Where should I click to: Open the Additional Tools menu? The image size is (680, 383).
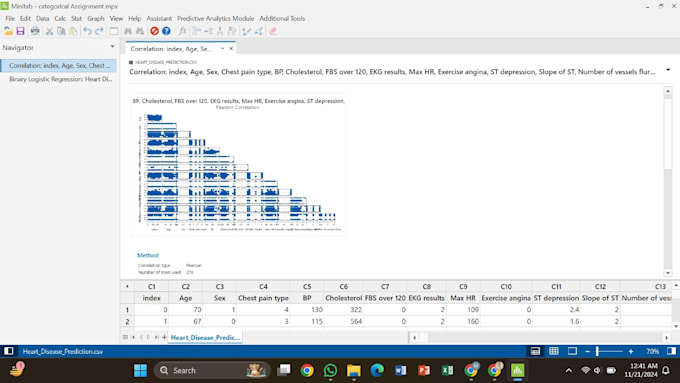click(x=282, y=18)
